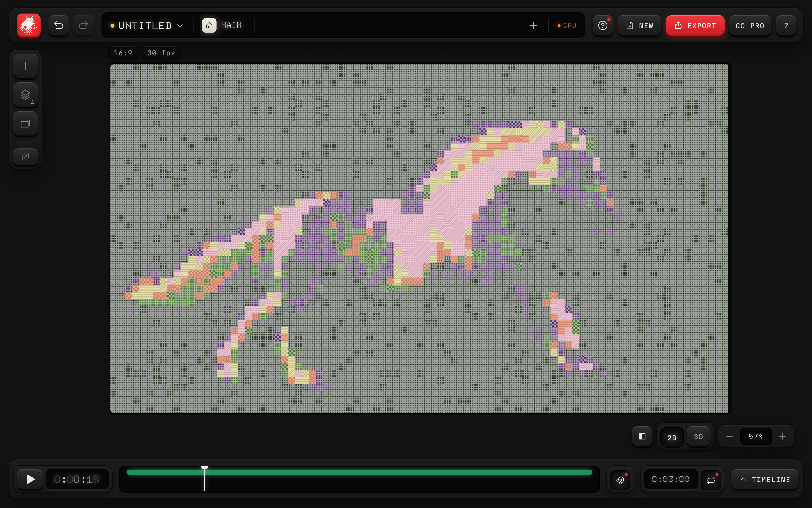Switch to 2D view mode
Screen dimensions: 812x508
pyautogui.click(x=672, y=437)
